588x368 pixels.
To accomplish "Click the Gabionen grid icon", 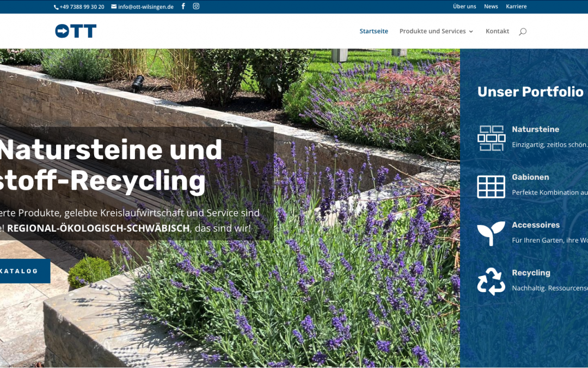I will click(x=491, y=186).
